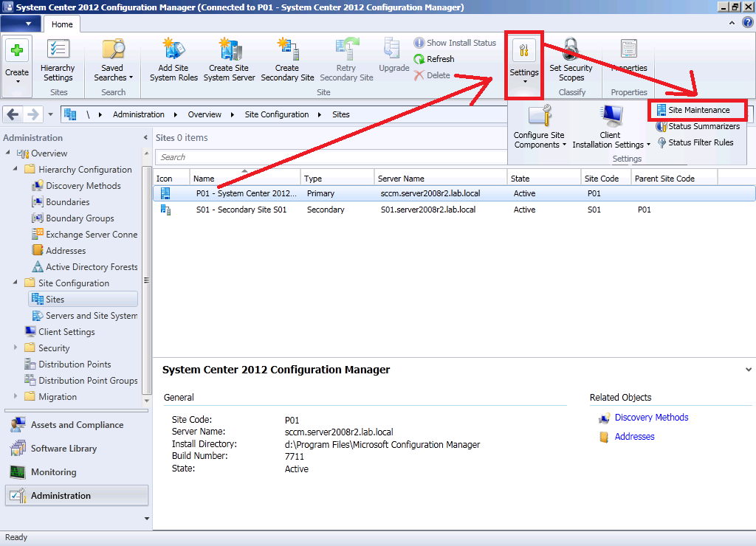Select the P01 primary site row

tap(454, 193)
